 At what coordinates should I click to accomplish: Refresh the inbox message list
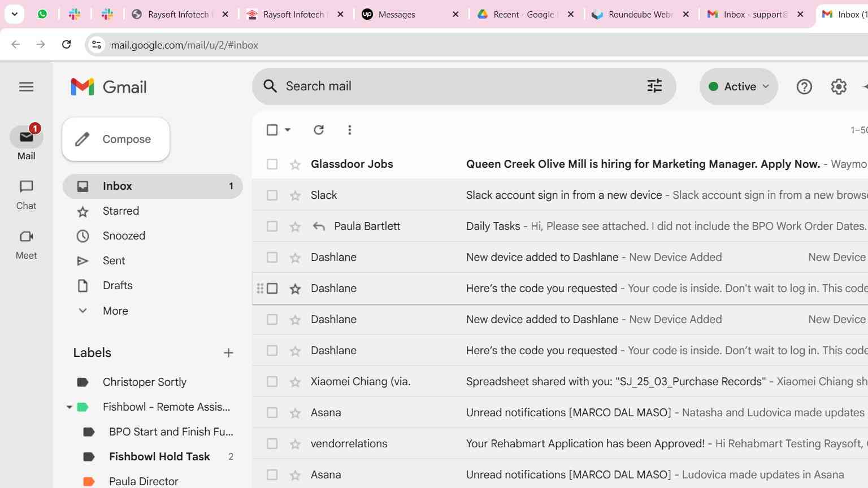tap(319, 130)
